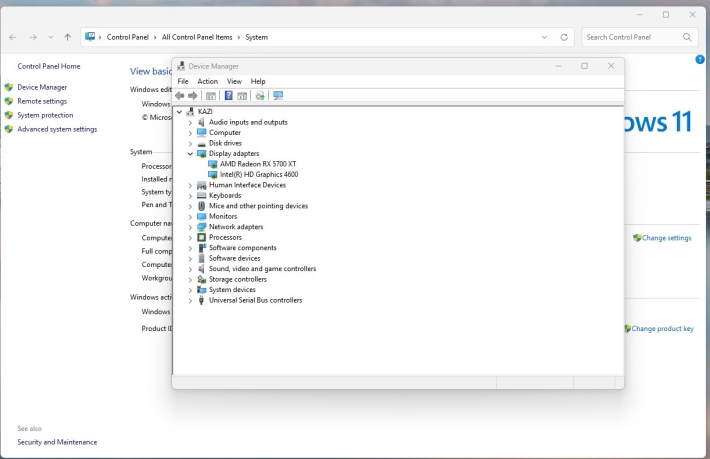
Task: Click the Storage controllers icon
Action: point(201,279)
